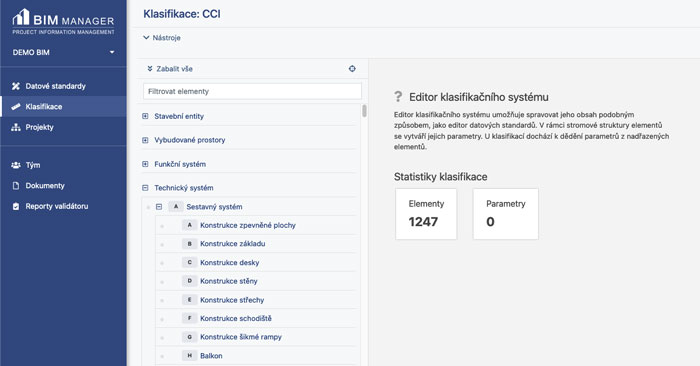Click letter badge A of Sestavný systém

tap(176, 207)
